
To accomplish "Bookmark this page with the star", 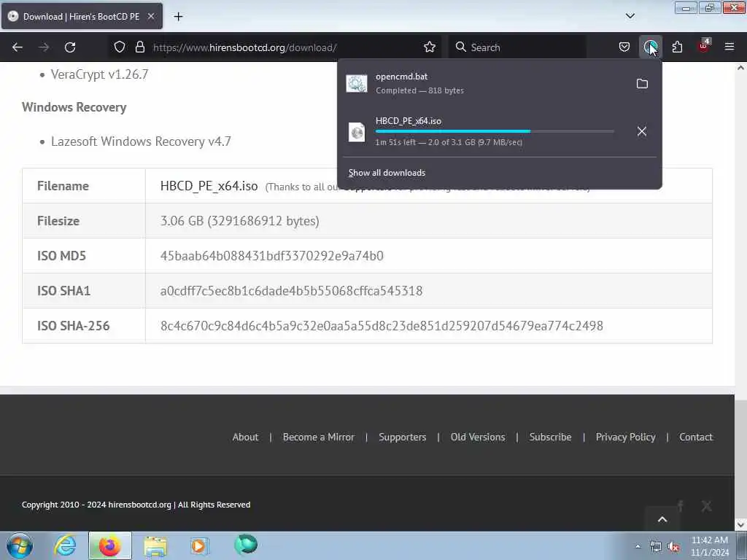I will (429, 47).
